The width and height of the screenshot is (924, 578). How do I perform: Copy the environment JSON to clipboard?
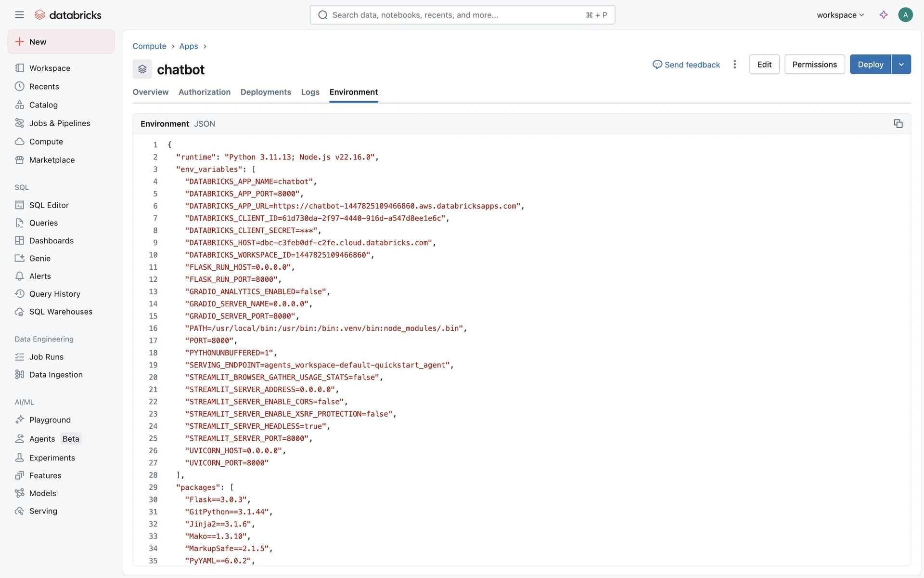click(898, 124)
